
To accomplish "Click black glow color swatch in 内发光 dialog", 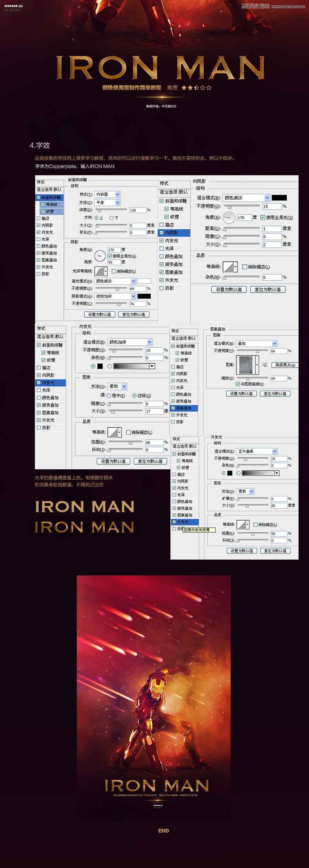I will (x=100, y=366).
